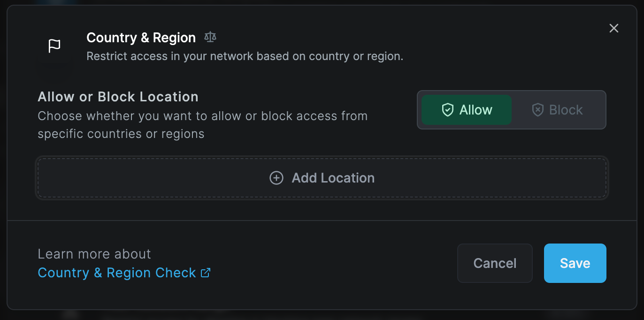
Task: Click the shield X icon in Block
Action: (537, 110)
